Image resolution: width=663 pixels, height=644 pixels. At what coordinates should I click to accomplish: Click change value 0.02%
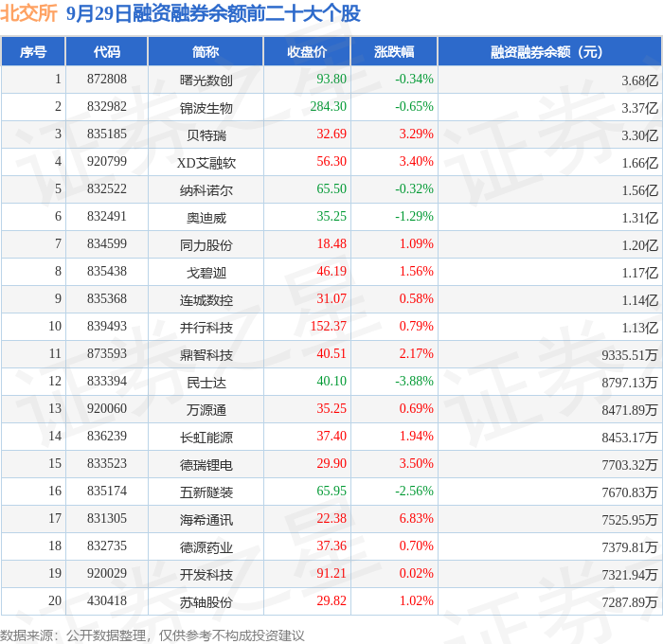coord(417,574)
